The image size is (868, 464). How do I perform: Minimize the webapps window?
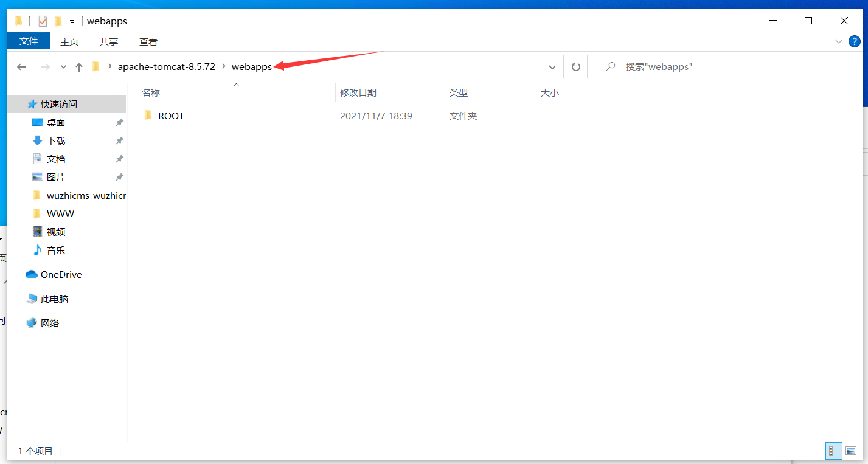pyautogui.click(x=773, y=21)
